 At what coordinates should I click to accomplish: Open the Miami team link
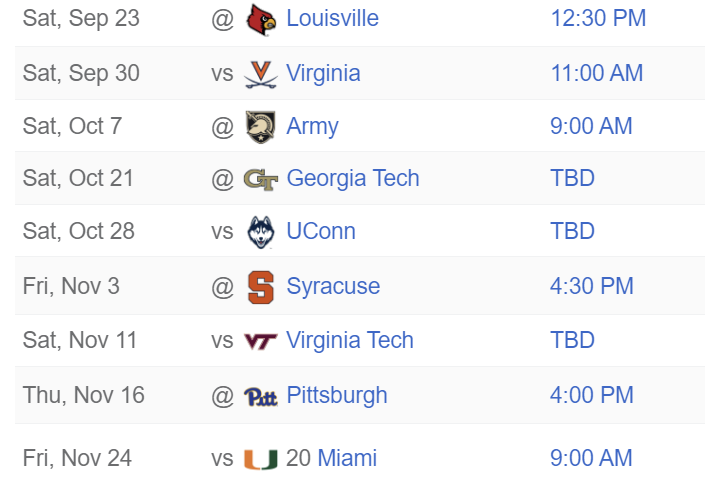pos(347,458)
